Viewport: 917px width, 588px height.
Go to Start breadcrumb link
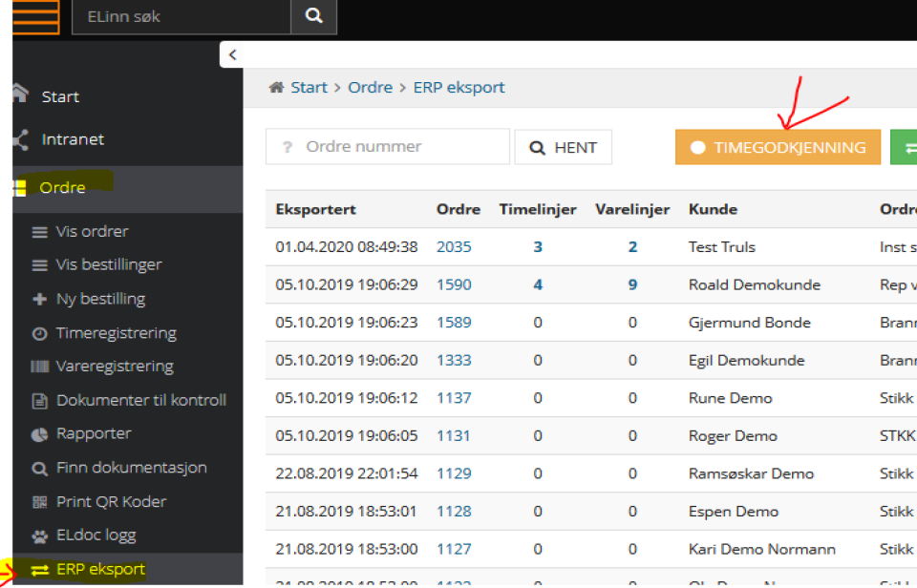309,88
